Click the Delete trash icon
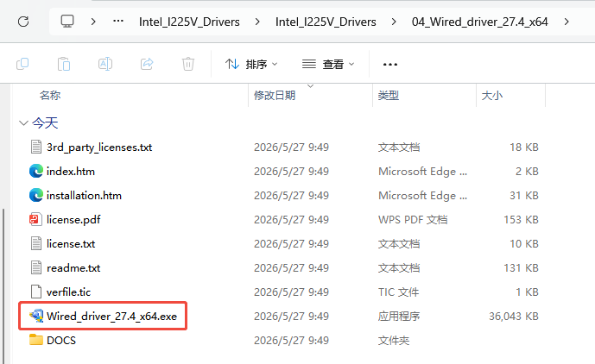 (x=188, y=64)
